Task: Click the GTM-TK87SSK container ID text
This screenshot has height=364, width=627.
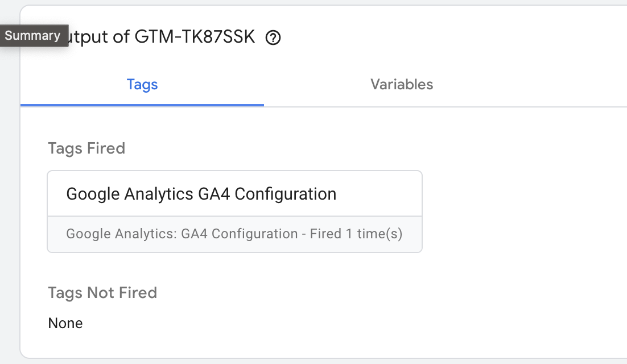Action: (195, 38)
